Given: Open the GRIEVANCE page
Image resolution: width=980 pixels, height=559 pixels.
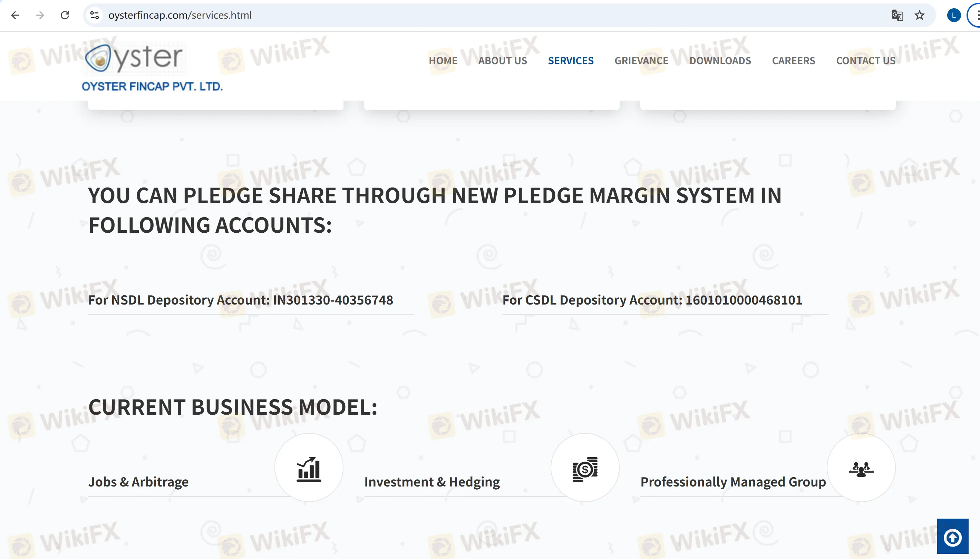Looking at the screenshot, I should [641, 61].
